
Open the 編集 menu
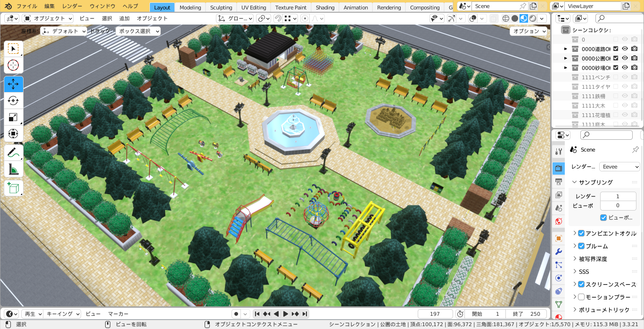coord(50,6)
